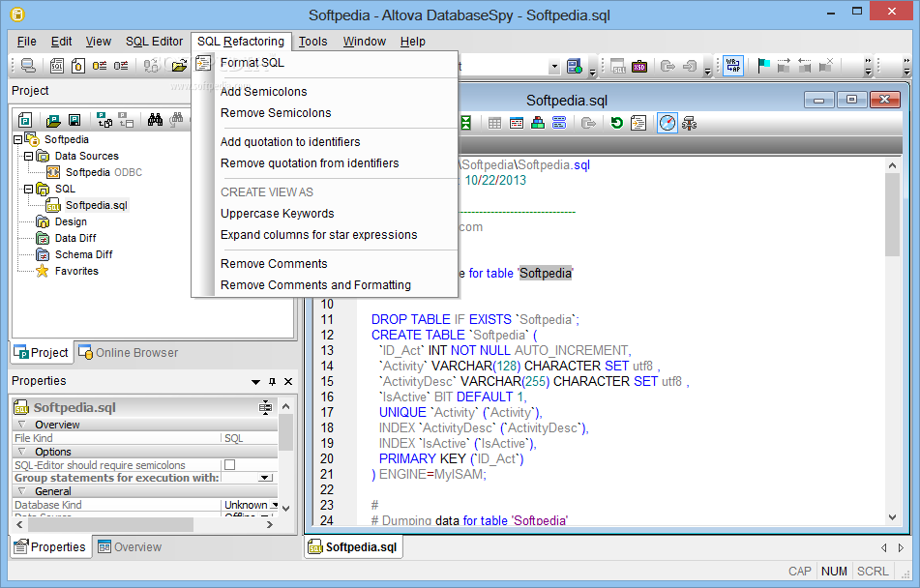Switch to the Online Browser tab
Screen dimensions: 920x588
[x=129, y=352]
